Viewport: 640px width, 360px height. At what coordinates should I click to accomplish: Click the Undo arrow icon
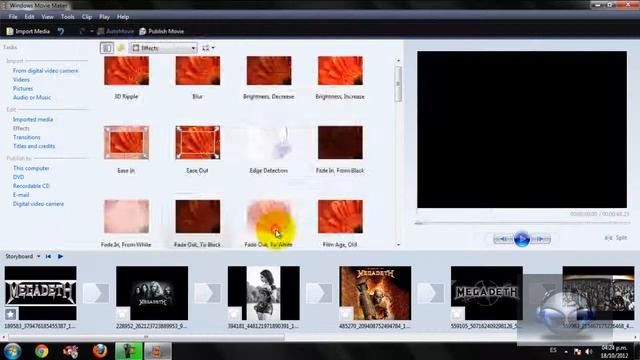tap(61, 31)
